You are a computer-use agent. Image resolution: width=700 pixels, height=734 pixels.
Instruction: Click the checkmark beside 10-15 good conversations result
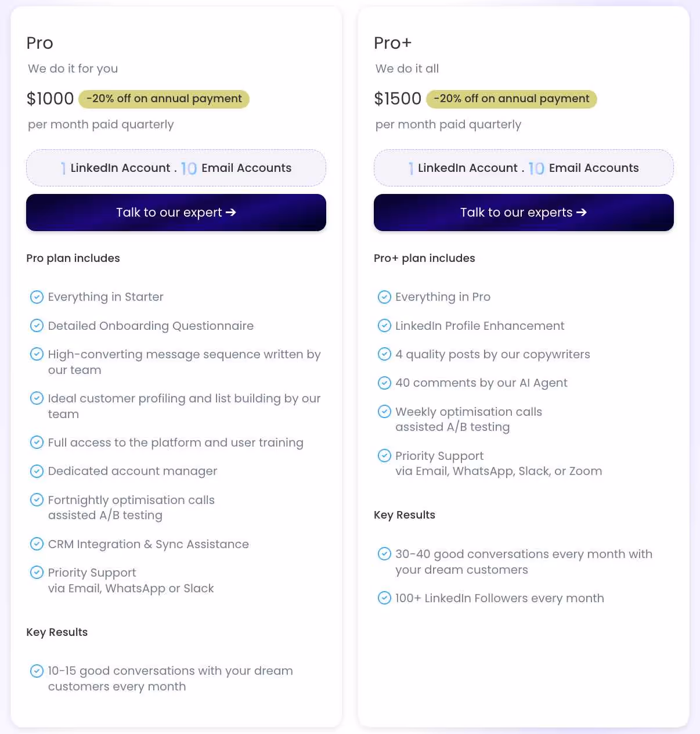pos(37,671)
